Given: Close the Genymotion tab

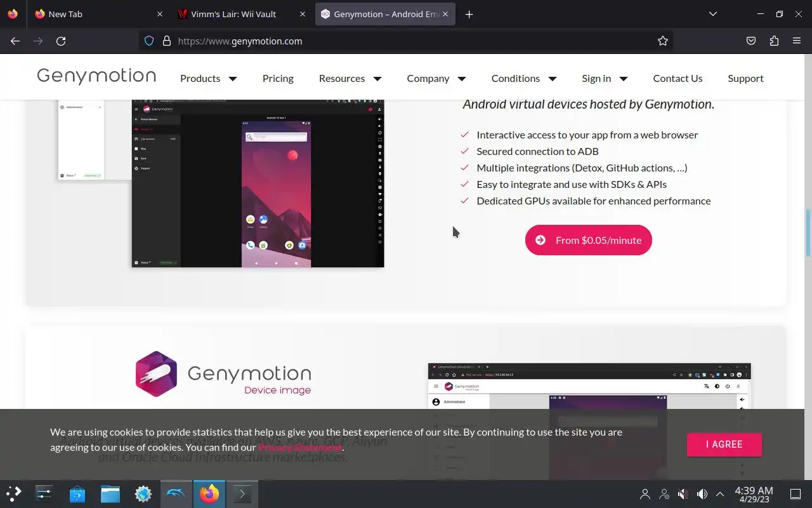Looking at the screenshot, I should (445, 14).
